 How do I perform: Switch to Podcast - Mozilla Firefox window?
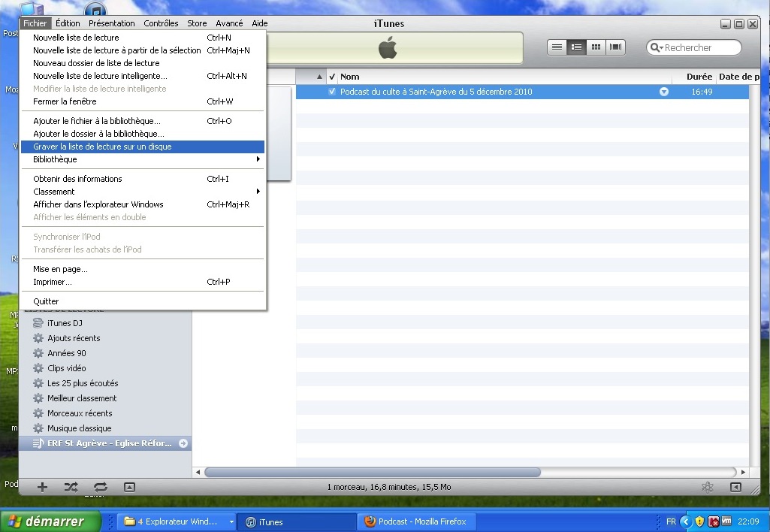click(418, 521)
